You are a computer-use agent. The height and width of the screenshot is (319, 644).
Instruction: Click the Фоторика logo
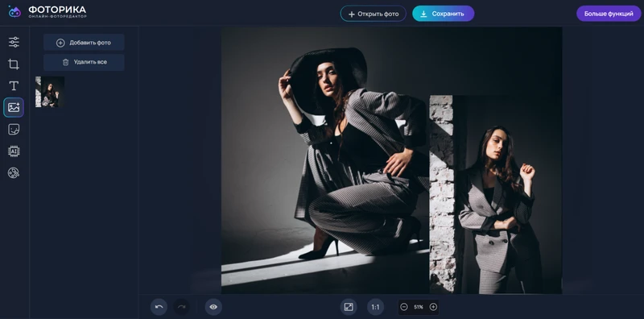pos(47,12)
